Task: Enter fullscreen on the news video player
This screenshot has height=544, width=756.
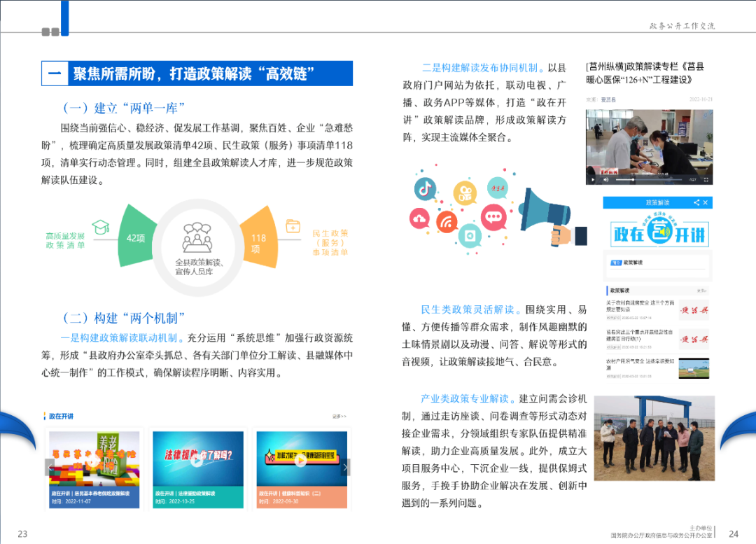Action: coord(706,180)
